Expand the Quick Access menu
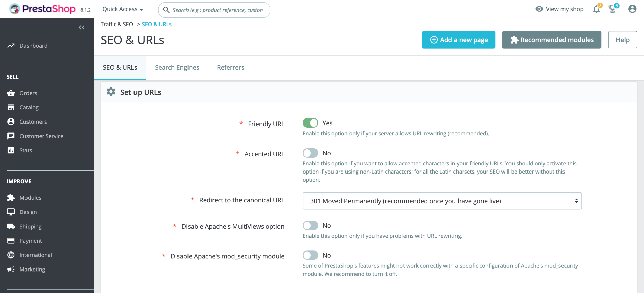The image size is (644, 293). (123, 9)
